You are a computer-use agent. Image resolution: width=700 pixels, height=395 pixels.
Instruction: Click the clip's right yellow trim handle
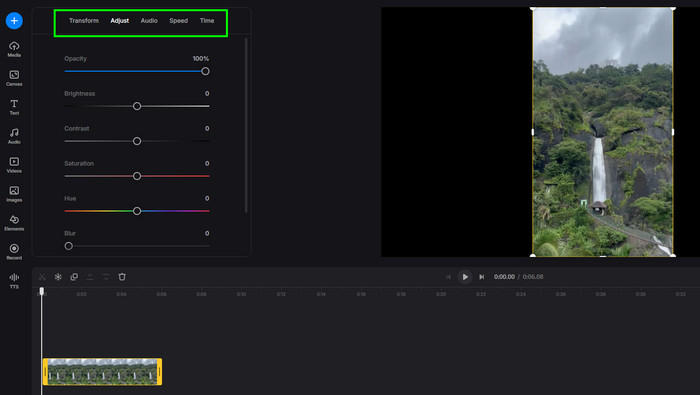pyautogui.click(x=160, y=371)
